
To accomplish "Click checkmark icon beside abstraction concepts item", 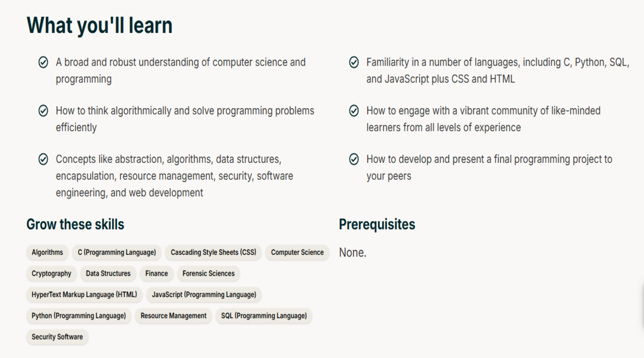I will [x=43, y=159].
